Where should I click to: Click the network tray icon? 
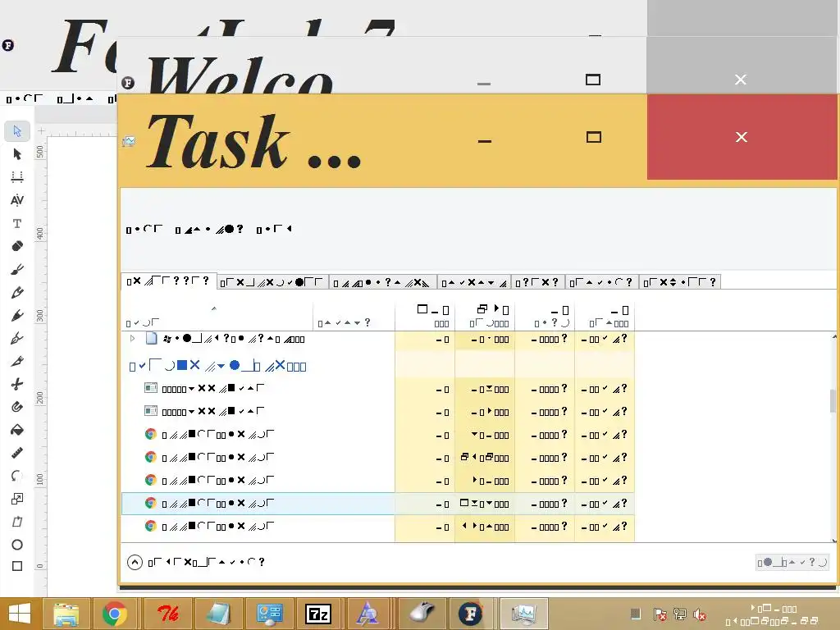(680, 615)
